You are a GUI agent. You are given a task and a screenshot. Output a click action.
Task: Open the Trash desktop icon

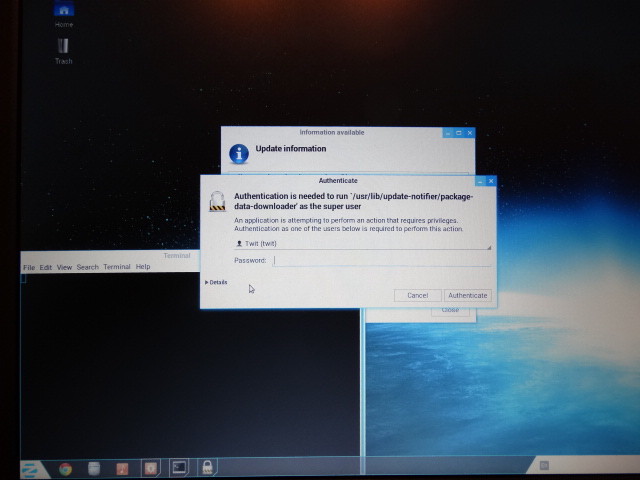coord(64,47)
